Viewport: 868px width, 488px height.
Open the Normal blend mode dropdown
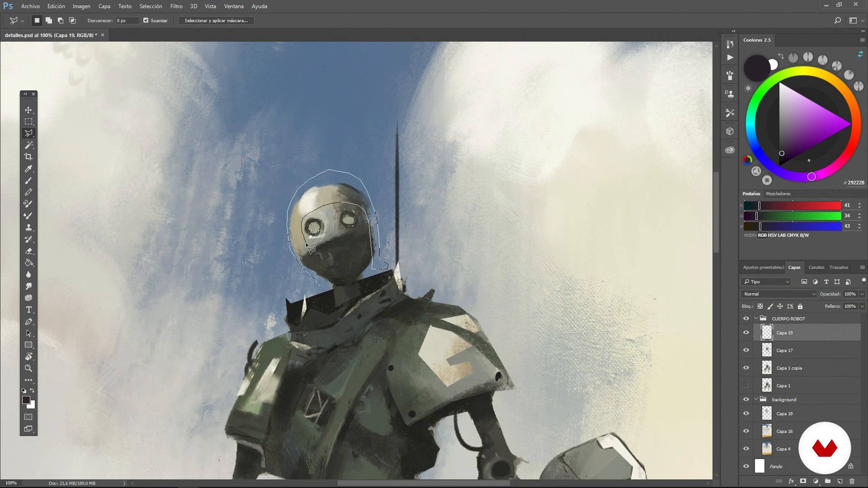click(x=779, y=294)
